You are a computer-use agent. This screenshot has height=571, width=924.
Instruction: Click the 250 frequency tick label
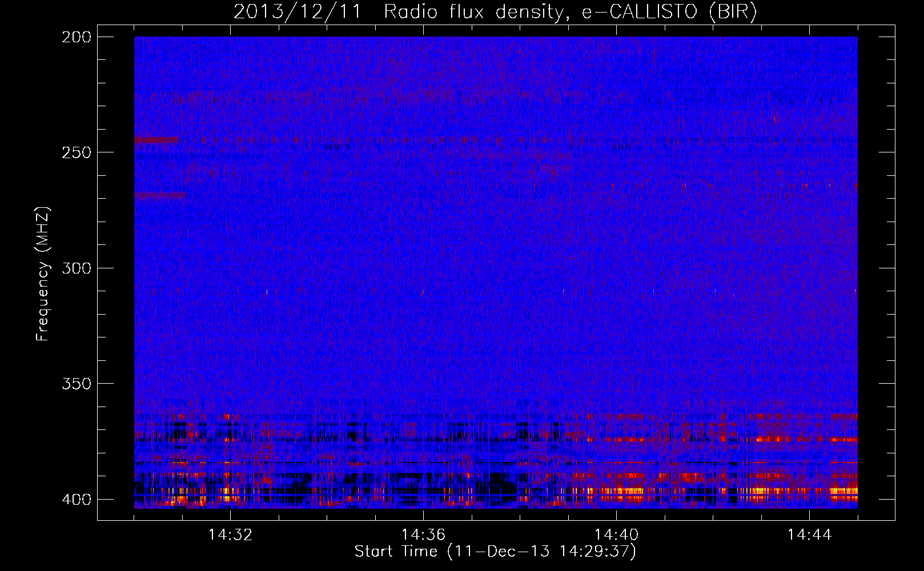tap(77, 152)
